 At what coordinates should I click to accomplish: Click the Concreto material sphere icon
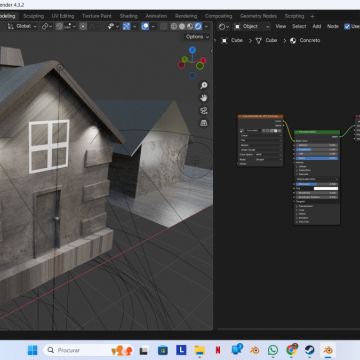[x=293, y=40]
